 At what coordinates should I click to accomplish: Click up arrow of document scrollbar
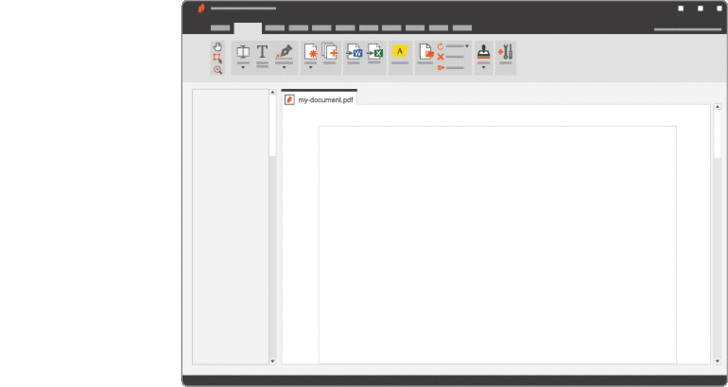click(x=717, y=107)
